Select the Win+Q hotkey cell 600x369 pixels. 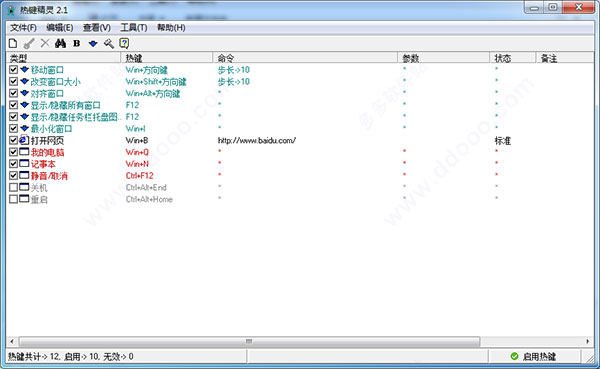point(137,152)
